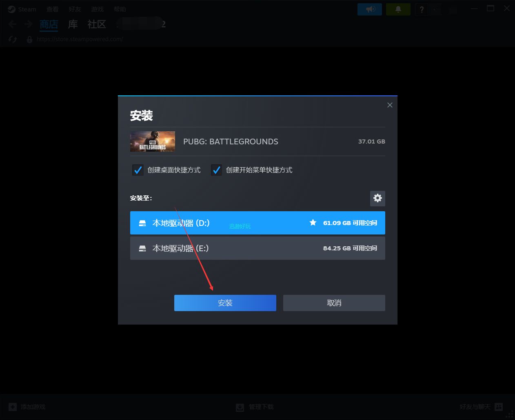The width and height of the screenshot is (515, 420).
Task: Select 本地驱动器 (D:) as install drive
Action: point(257,223)
